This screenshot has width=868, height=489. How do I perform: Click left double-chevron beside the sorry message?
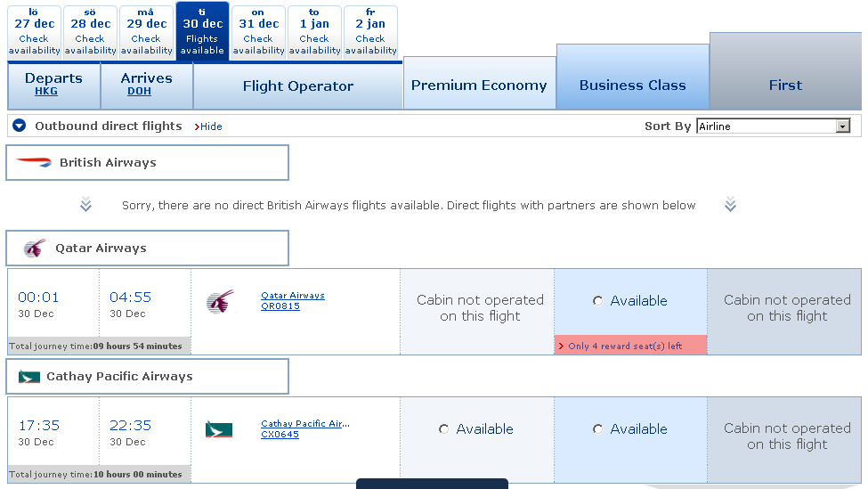pos(85,206)
